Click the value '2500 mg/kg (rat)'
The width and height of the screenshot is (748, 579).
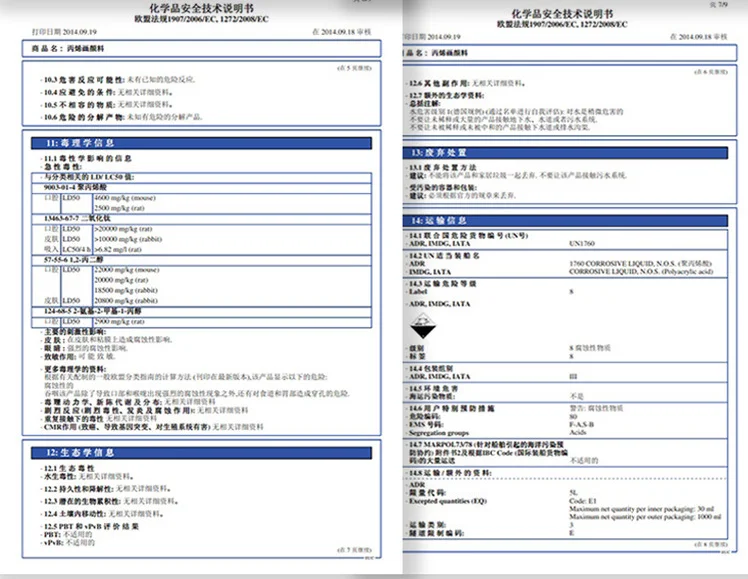[119, 208]
